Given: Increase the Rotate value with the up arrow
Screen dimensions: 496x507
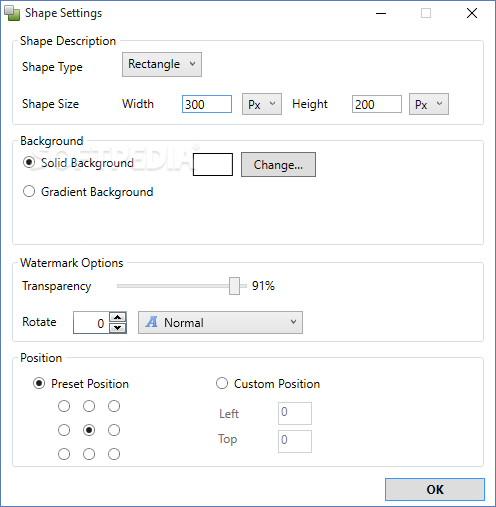Looking at the screenshot, I should pyautogui.click(x=118, y=317).
